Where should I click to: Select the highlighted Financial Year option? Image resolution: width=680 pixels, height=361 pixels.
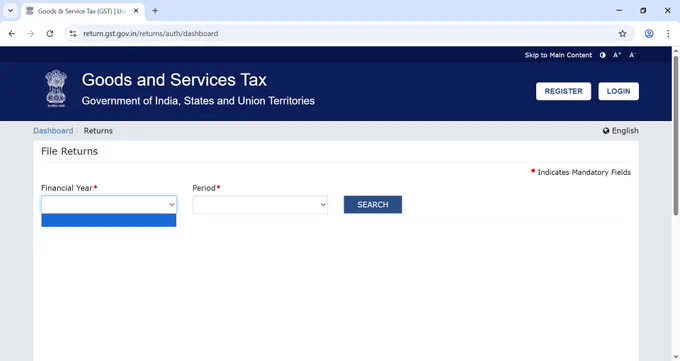pos(109,220)
